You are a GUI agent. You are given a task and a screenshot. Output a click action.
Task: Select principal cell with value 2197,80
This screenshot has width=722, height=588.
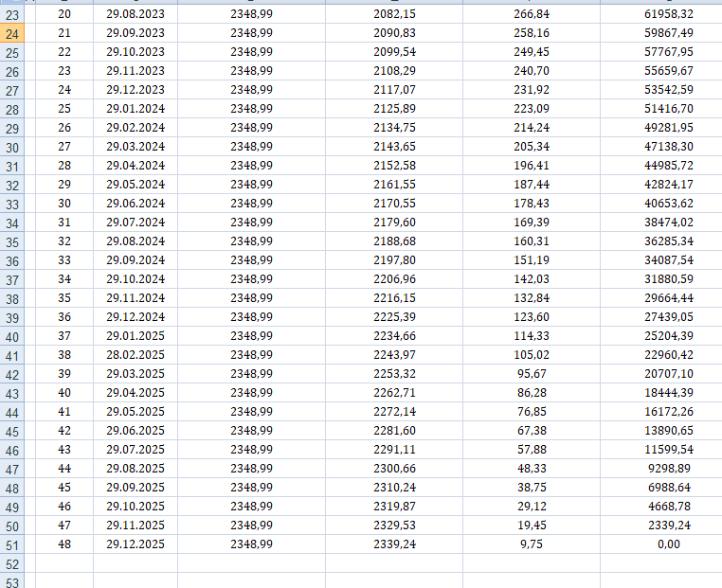pyautogui.click(x=393, y=260)
